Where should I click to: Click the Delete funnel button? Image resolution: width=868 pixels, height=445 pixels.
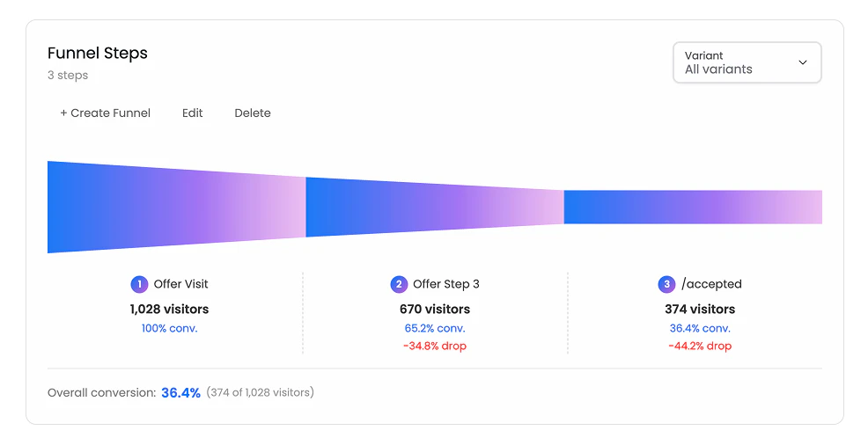(x=253, y=113)
